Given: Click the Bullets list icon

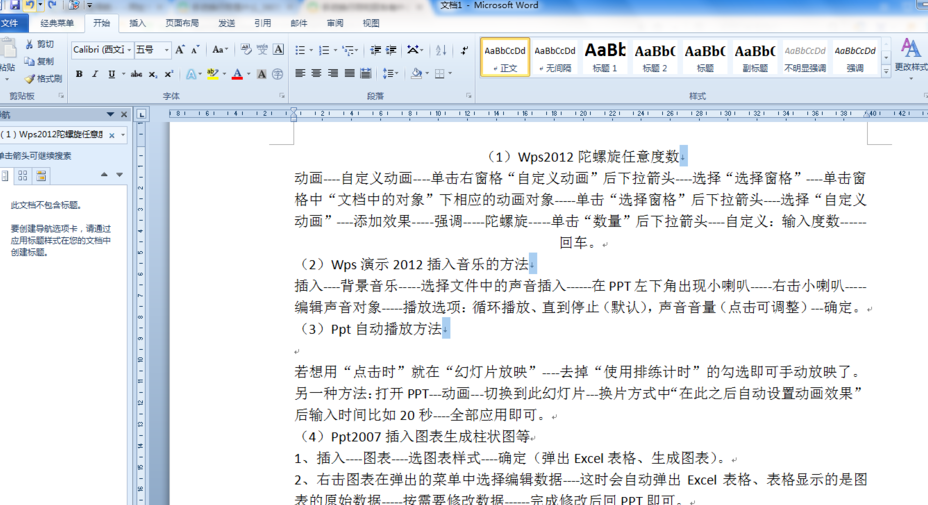Looking at the screenshot, I should pos(300,50).
